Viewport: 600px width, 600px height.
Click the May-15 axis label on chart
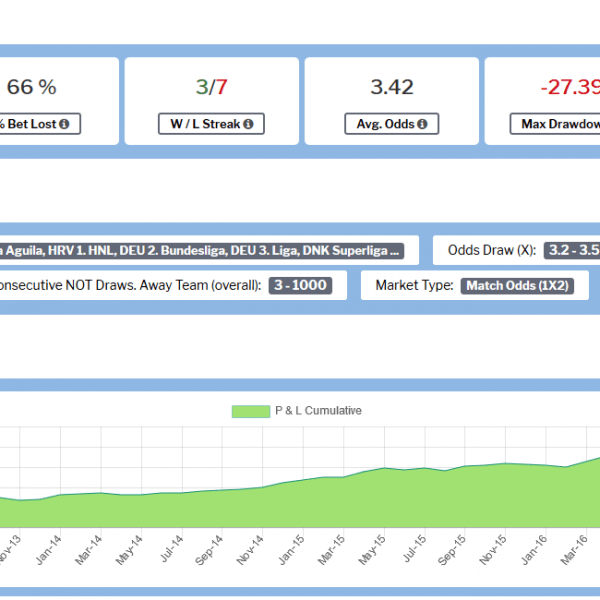(x=372, y=550)
